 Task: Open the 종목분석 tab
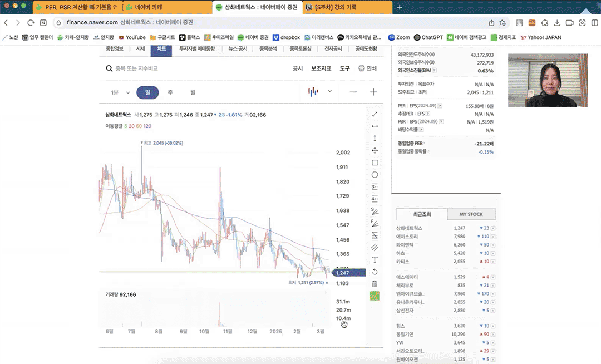pyautogui.click(x=268, y=49)
